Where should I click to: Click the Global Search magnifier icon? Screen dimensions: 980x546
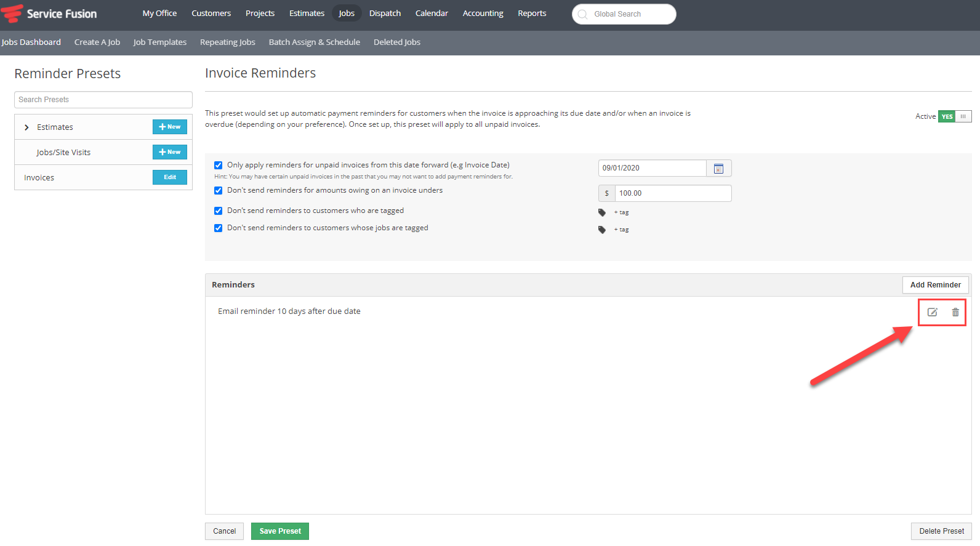pos(582,14)
